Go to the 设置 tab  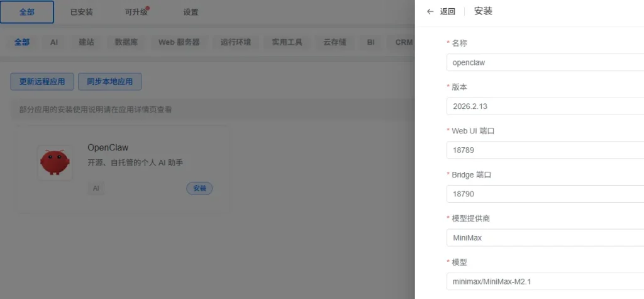(x=191, y=12)
